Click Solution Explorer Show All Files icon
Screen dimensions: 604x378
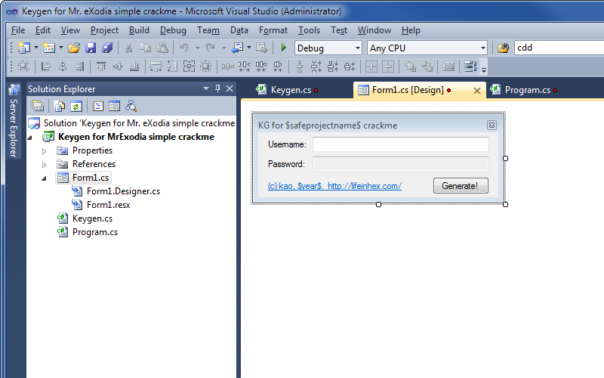[x=59, y=106]
